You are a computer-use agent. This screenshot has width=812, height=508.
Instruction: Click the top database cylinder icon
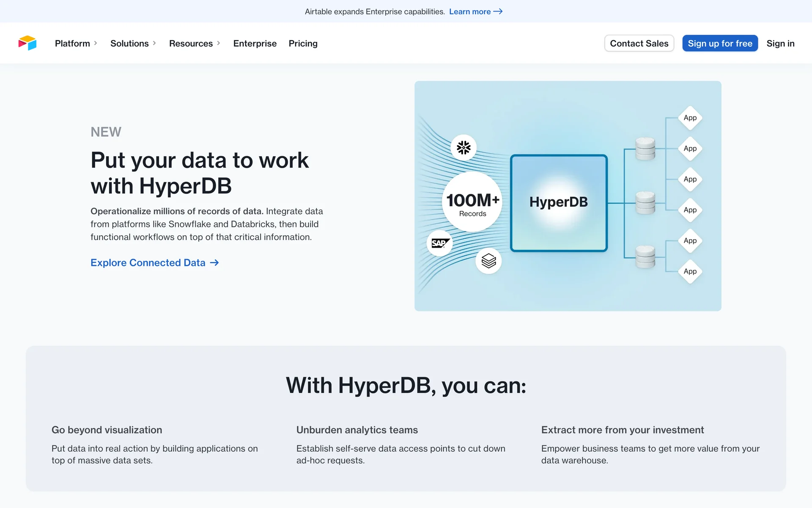click(645, 149)
